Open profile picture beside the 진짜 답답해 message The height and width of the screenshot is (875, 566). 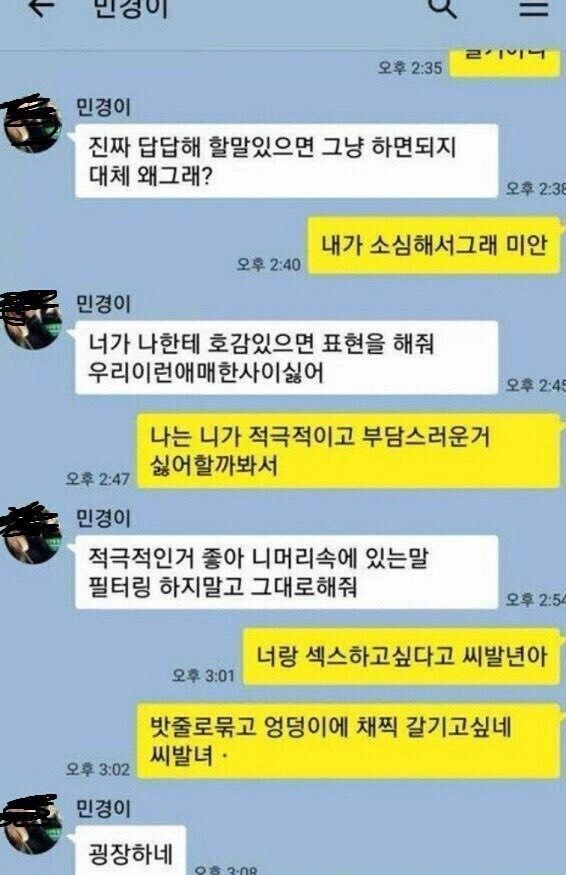pyautogui.click(x=31, y=123)
